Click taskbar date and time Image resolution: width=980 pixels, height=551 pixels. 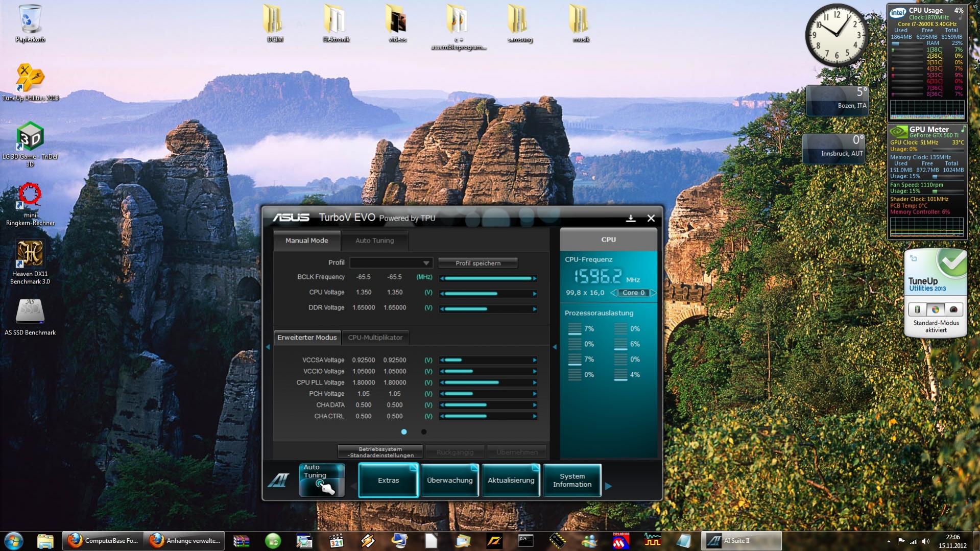pyautogui.click(x=952, y=541)
